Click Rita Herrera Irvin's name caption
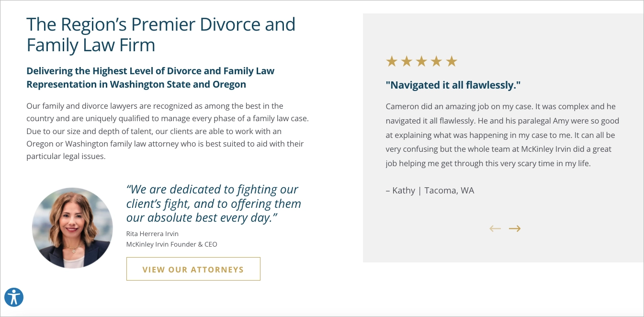 (152, 234)
